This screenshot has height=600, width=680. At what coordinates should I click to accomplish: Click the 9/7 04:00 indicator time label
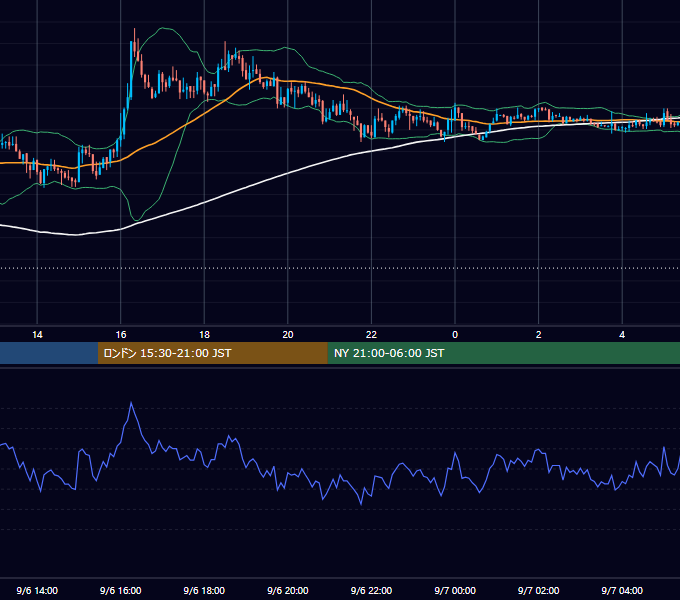point(622,590)
